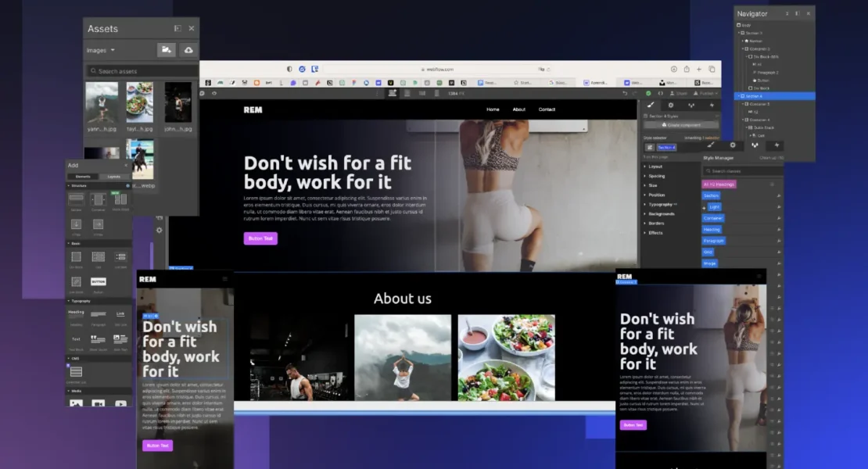
Task: Switch to the Layouts tab in Add panel
Action: tap(113, 177)
